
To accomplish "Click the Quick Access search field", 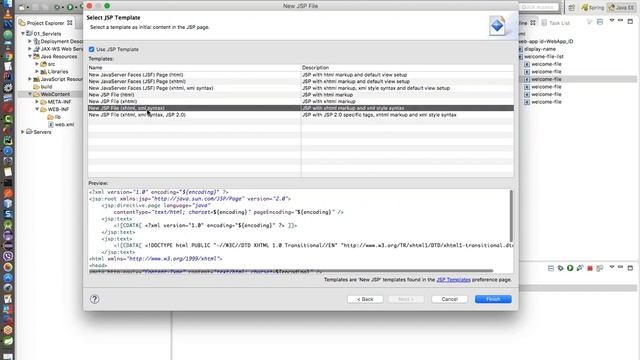I will coord(538,7).
